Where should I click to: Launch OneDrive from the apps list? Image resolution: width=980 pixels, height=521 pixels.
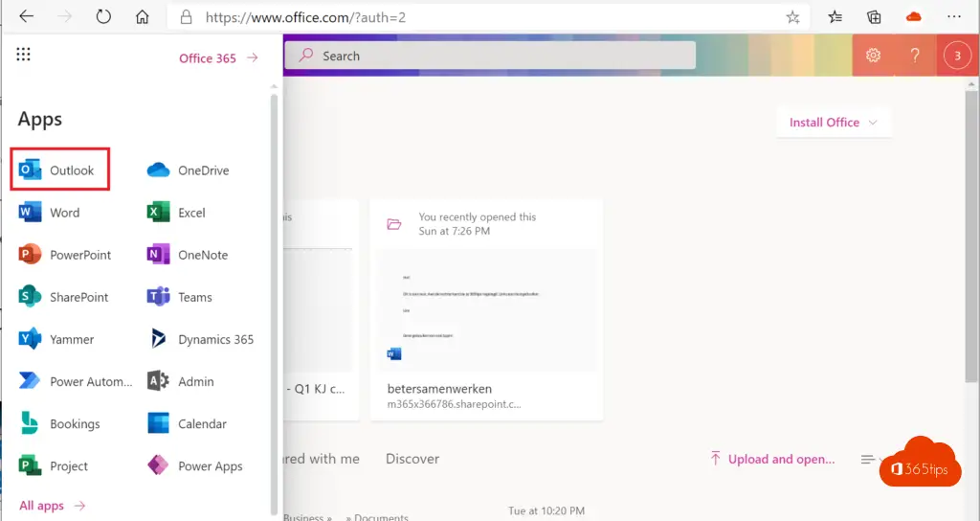pos(189,170)
